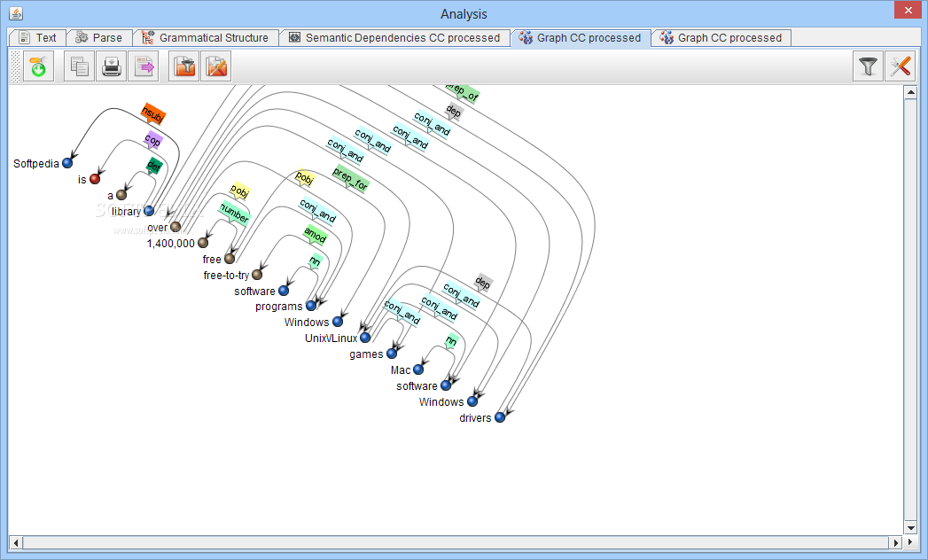Screen dimensions: 928x560
Task: Switch to the Text tab
Action: 37,38
